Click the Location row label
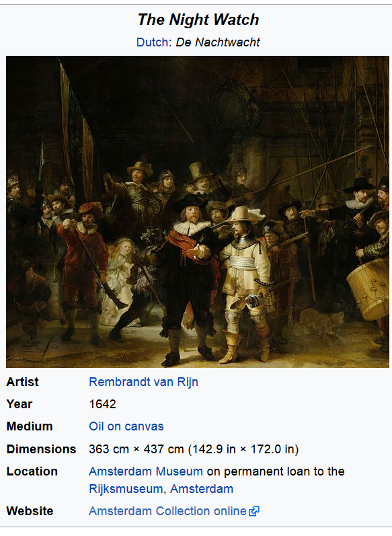 point(32,471)
